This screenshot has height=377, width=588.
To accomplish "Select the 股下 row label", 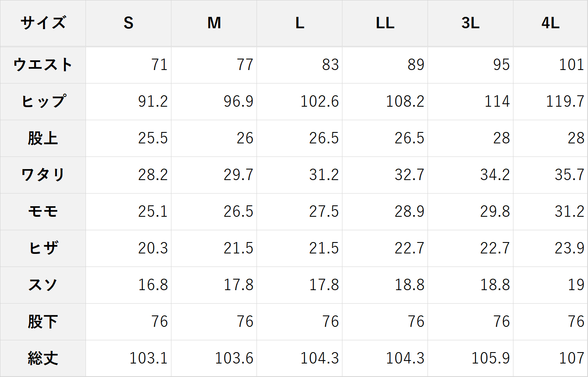I will point(43,322).
